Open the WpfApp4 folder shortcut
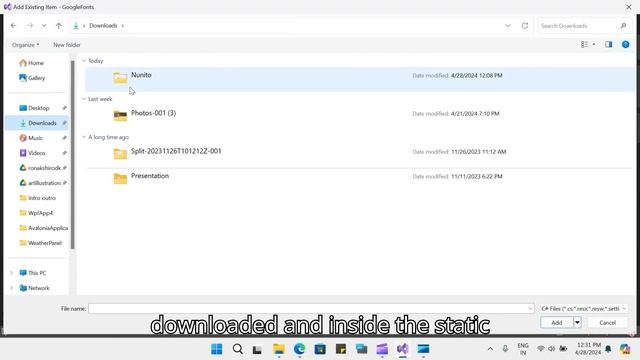Screen dimensions: 640x360 tap(40, 213)
